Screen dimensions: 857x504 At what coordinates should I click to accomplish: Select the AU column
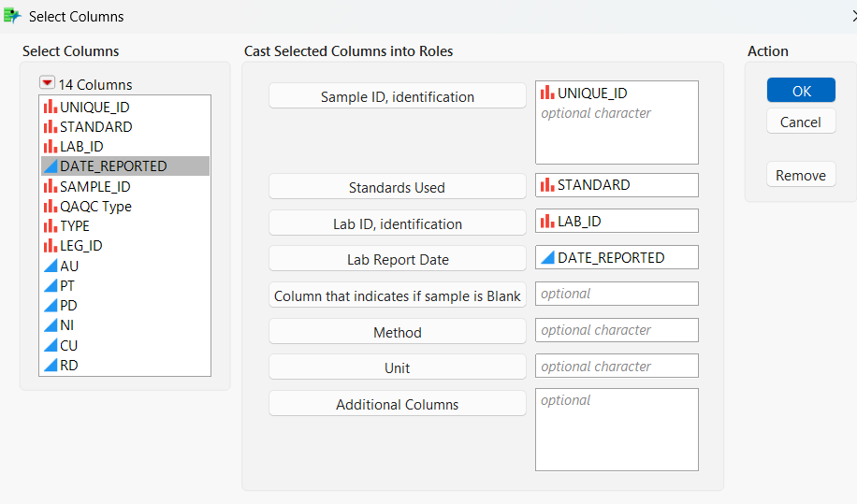[x=125, y=266]
